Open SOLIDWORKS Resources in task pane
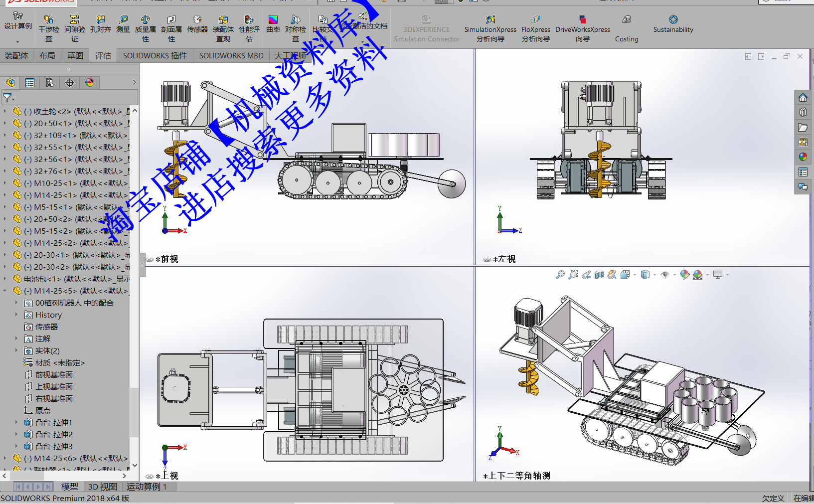This screenshot has width=814, height=504. pyautogui.click(x=803, y=97)
